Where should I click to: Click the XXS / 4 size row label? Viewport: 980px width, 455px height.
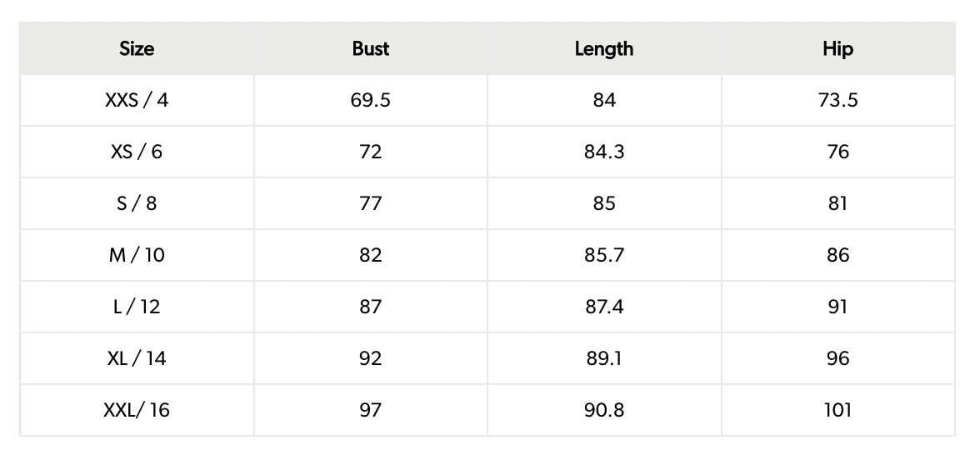click(137, 101)
